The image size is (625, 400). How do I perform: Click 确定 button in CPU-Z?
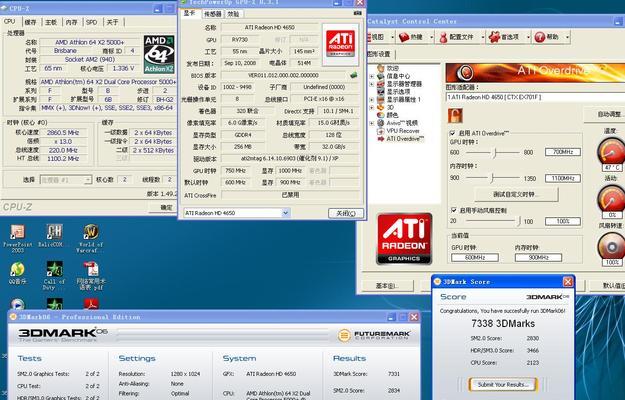pos(165,207)
